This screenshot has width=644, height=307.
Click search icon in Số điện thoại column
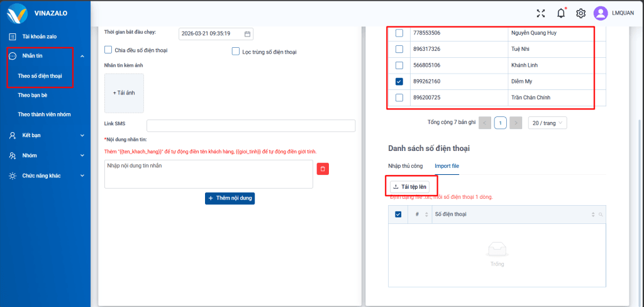point(601,215)
